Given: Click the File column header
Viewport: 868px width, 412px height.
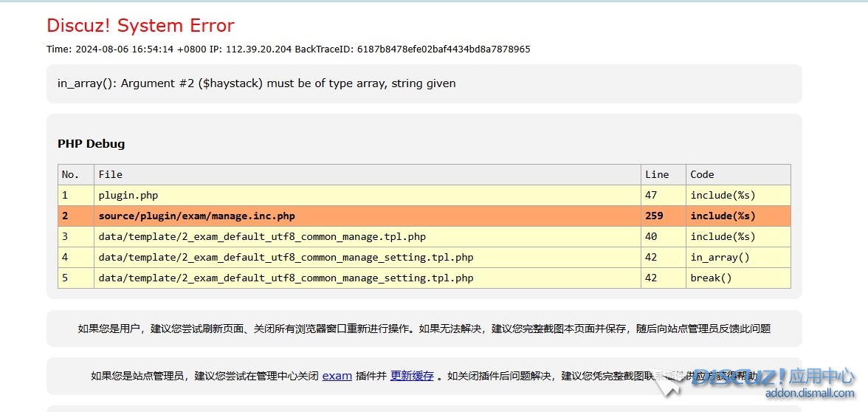Looking at the screenshot, I should coord(111,174).
